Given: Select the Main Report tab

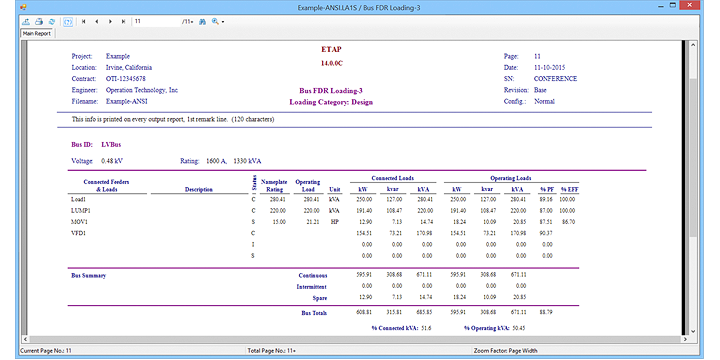Looking at the screenshot, I should 37,34.
